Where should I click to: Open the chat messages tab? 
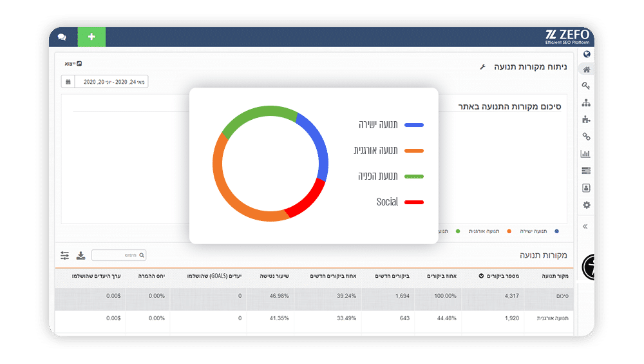pos(62,37)
